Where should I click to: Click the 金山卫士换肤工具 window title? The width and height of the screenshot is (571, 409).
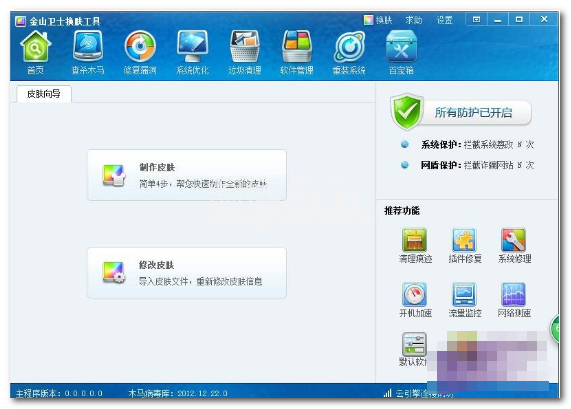(x=65, y=21)
